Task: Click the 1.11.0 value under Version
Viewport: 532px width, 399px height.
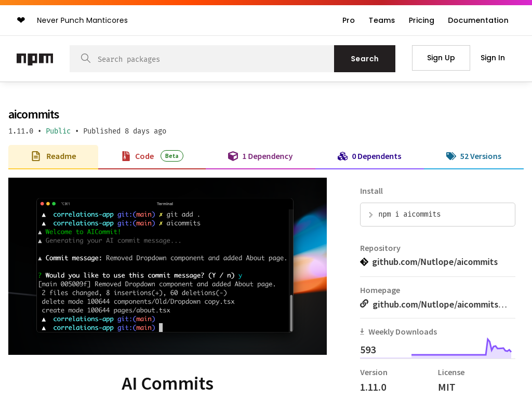Action: [373, 387]
